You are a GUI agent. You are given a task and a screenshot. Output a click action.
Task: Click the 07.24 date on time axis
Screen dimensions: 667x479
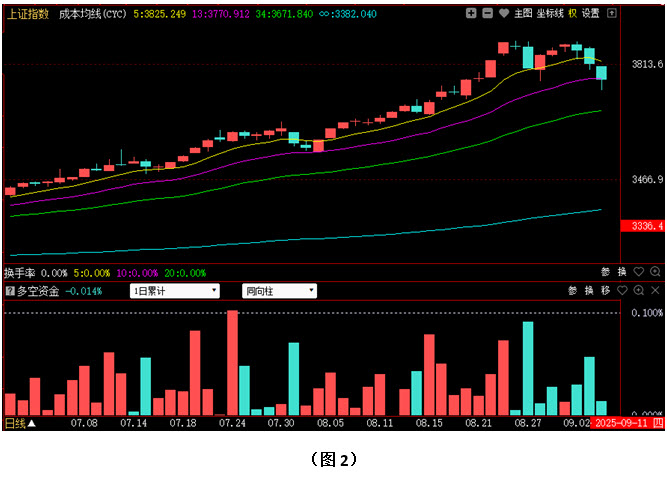point(232,423)
